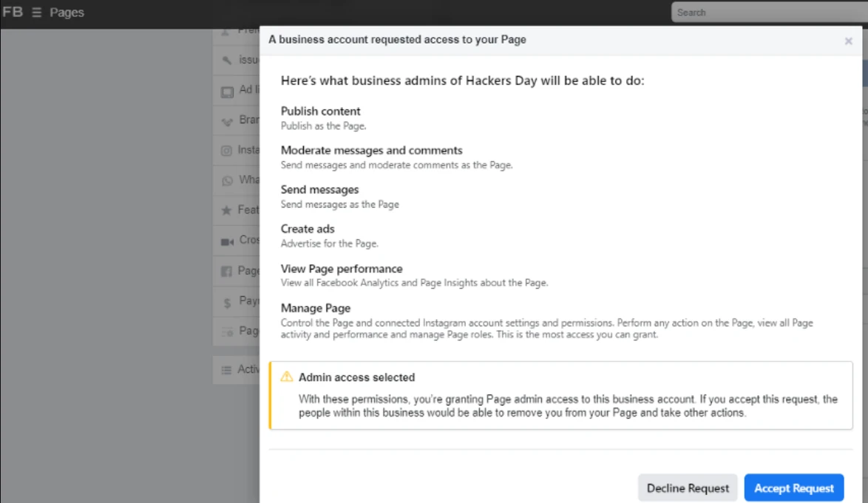The image size is (868, 503).
Task: Click the Activity log list icon
Action: click(x=227, y=370)
